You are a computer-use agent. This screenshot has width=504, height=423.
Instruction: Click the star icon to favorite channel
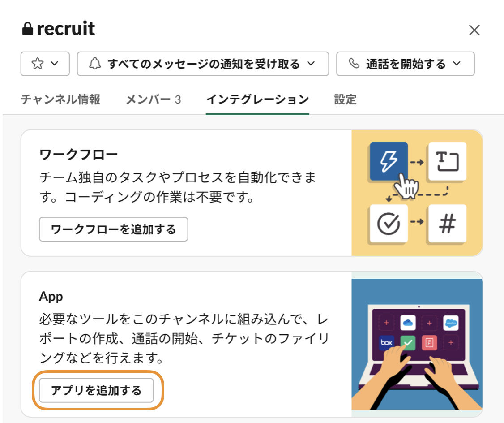38,63
